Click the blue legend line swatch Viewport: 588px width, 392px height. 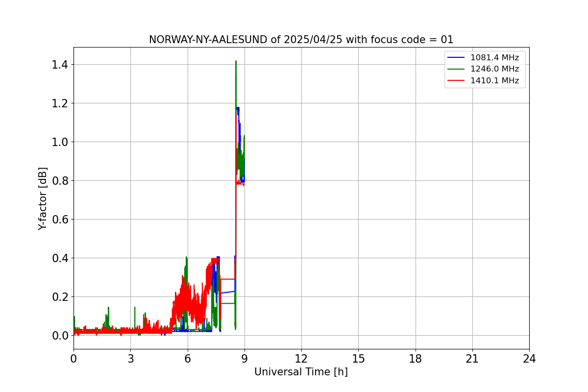456,58
